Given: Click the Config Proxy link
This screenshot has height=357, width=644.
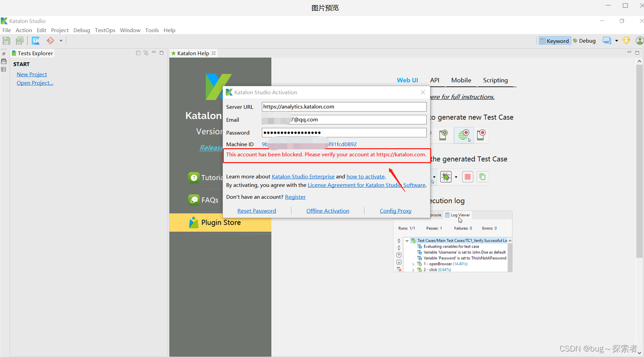Looking at the screenshot, I should [396, 211].
